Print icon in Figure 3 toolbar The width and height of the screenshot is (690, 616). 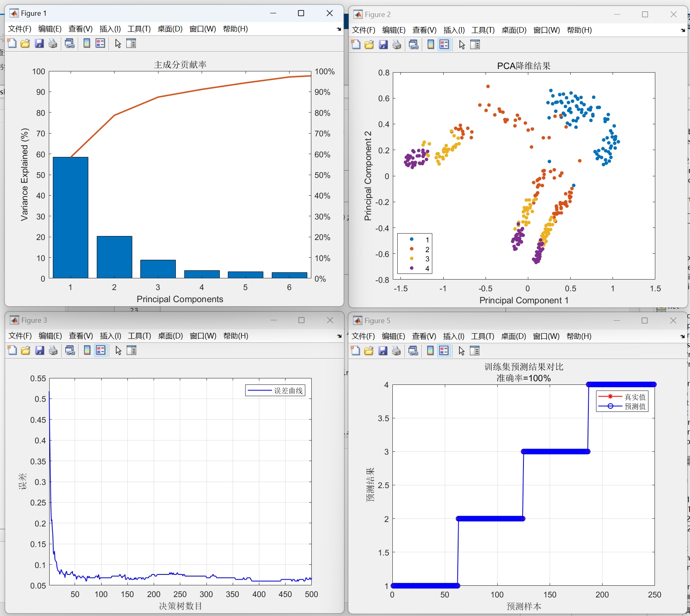click(53, 350)
